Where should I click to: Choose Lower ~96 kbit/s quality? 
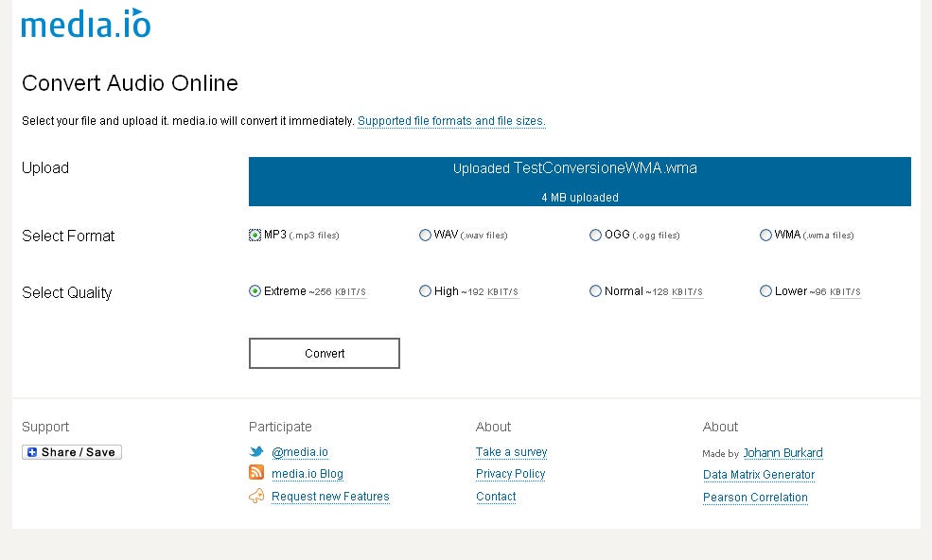point(765,291)
